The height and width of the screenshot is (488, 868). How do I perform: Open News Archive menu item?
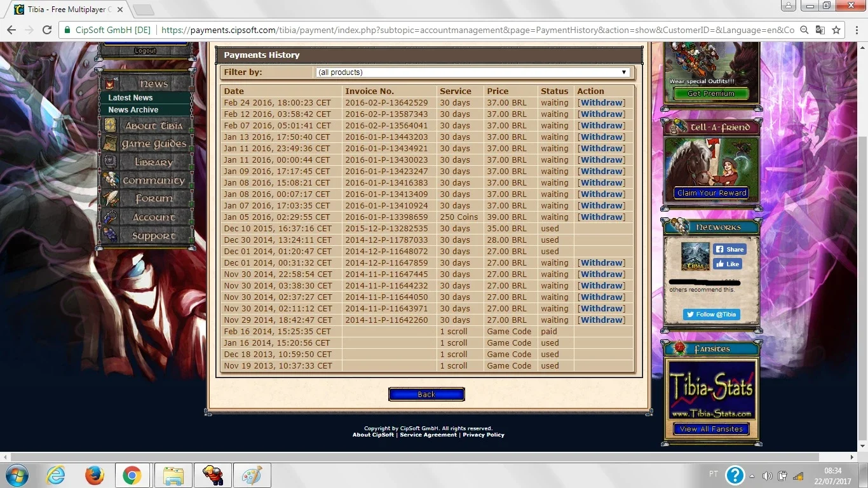coord(133,110)
